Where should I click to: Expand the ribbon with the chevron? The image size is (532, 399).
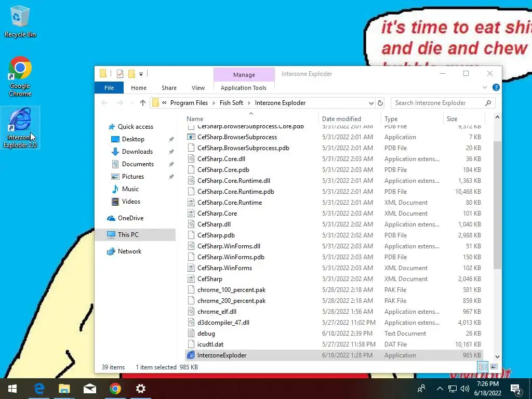485,87
